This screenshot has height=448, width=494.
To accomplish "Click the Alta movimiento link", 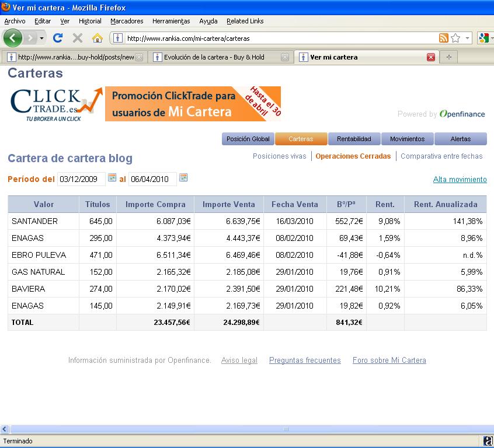I will pos(460,180).
